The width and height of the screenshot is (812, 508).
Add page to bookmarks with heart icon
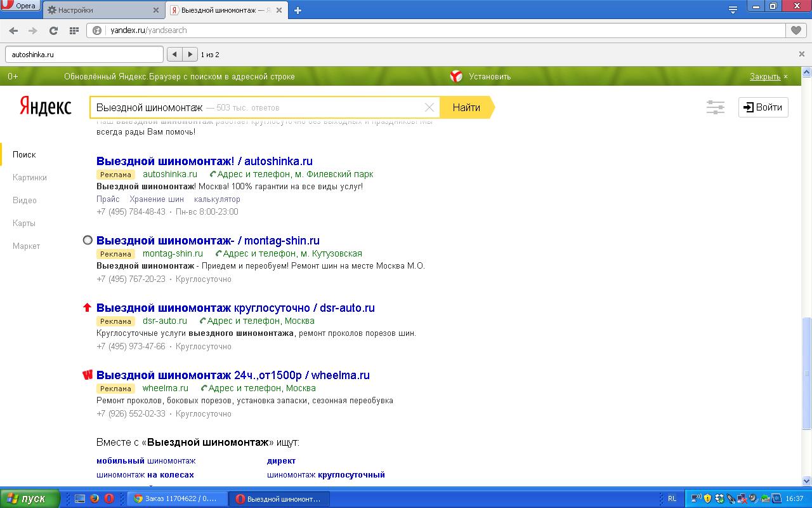pos(796,30)
